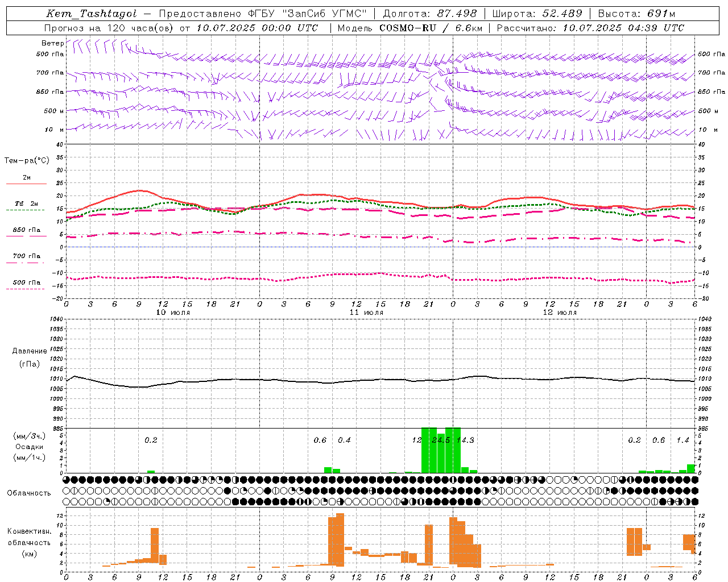This screenshot has width=728, height=582.
Task: Click the date label 11 июля
Action: [x=366, y=313]
